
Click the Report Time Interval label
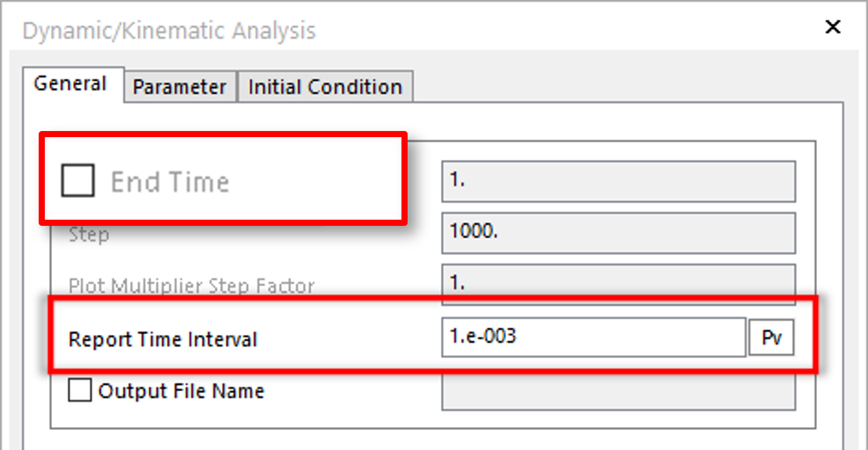(x=163, y=339)
